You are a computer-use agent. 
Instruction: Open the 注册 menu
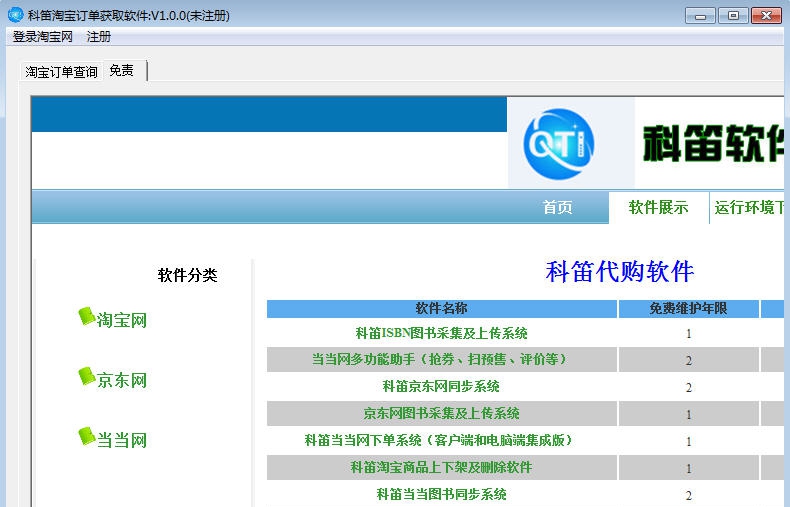click(x=99, y=37)
